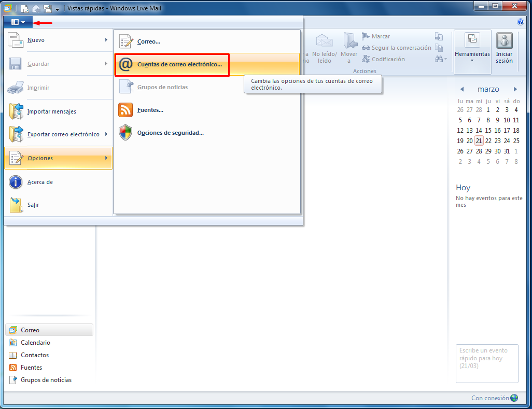Click the Codificación button
The height and width of the screenshot is (409, 532).
tap(383, 59)
